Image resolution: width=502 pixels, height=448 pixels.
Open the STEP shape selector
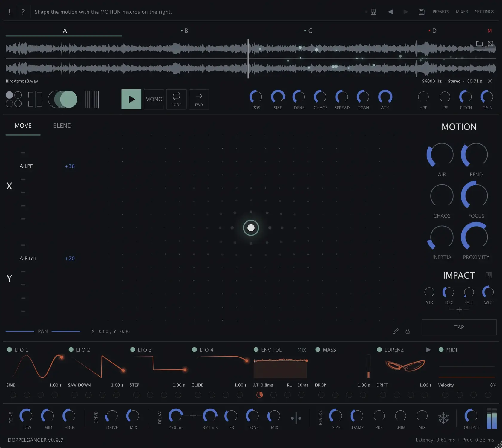pyautogui.click(x=134, y=385)
